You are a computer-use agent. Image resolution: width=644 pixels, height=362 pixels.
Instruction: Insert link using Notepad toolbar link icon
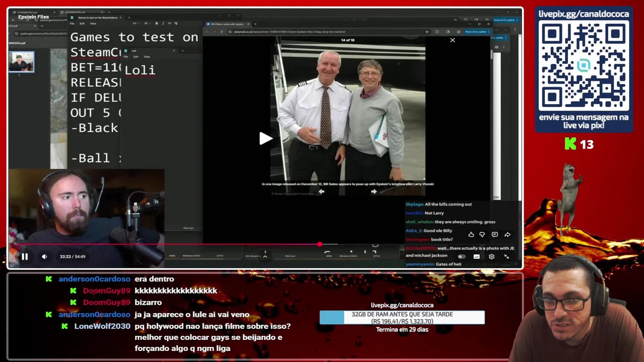click(170, 24)
